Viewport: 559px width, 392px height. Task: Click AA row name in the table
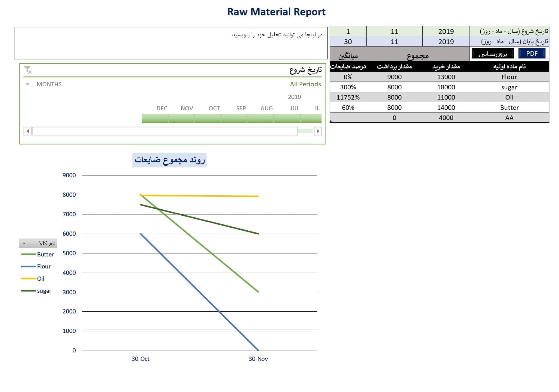tap(509, 118)
